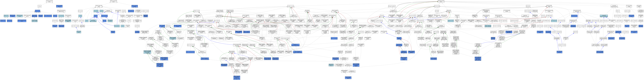Click the "lateral plasma membrane" node
This screenshot has width=644, height=80.
[x=110, y=21]
